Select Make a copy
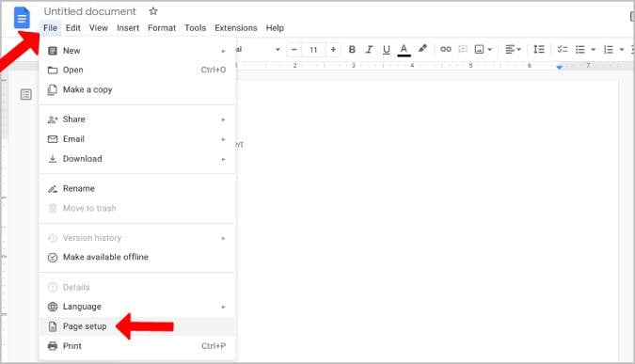 point(137,89)
